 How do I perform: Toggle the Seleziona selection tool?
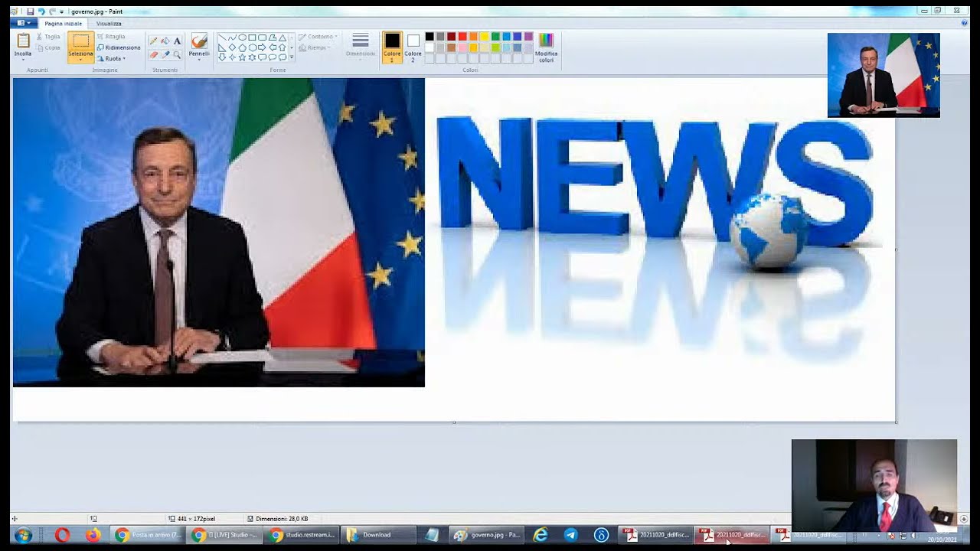(x=80, y=47)
